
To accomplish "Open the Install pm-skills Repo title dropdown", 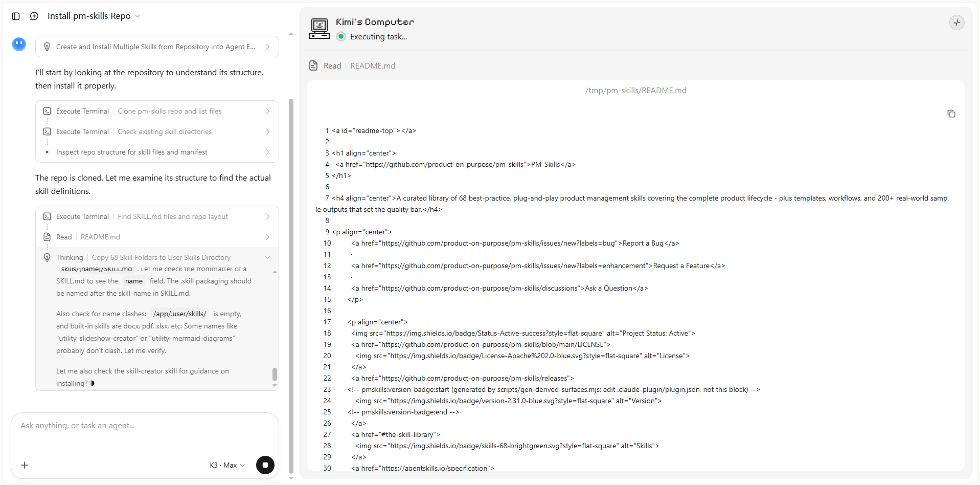I will click(x=94, y=16).
